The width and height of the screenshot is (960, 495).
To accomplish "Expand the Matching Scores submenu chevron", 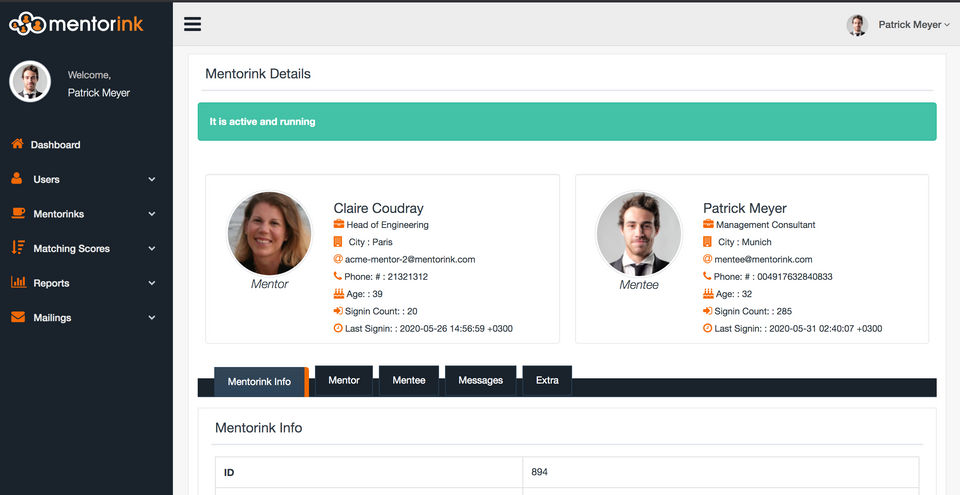I will (x=152, y=249).
